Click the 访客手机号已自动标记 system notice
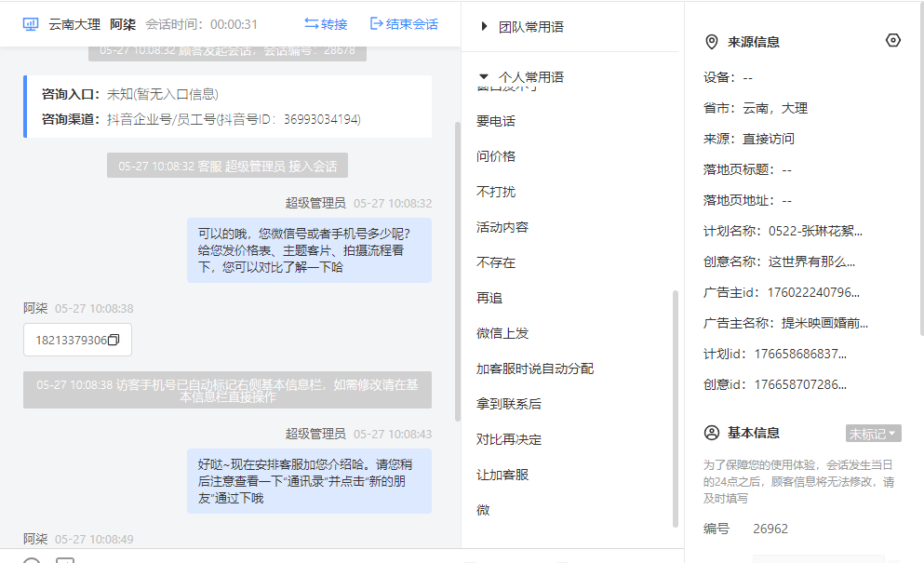Screen dimensions: 924x563 (227, 390)
